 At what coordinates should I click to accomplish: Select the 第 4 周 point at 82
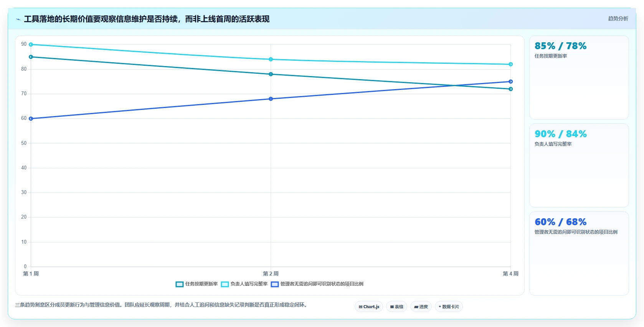[511, 64]
